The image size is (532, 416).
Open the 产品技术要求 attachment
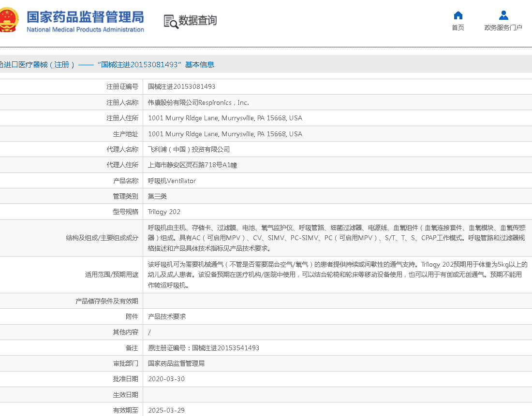pos(166,316)
